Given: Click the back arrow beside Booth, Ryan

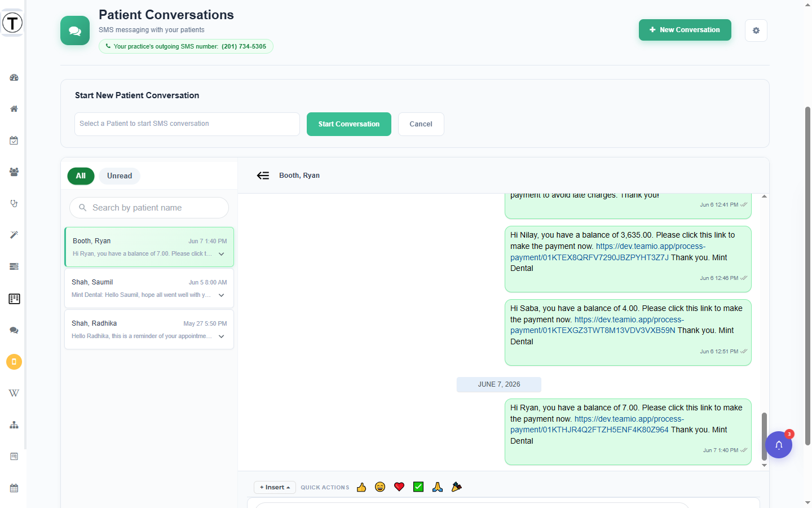Looking at the screenshot, I should click(x=263, y=176).
